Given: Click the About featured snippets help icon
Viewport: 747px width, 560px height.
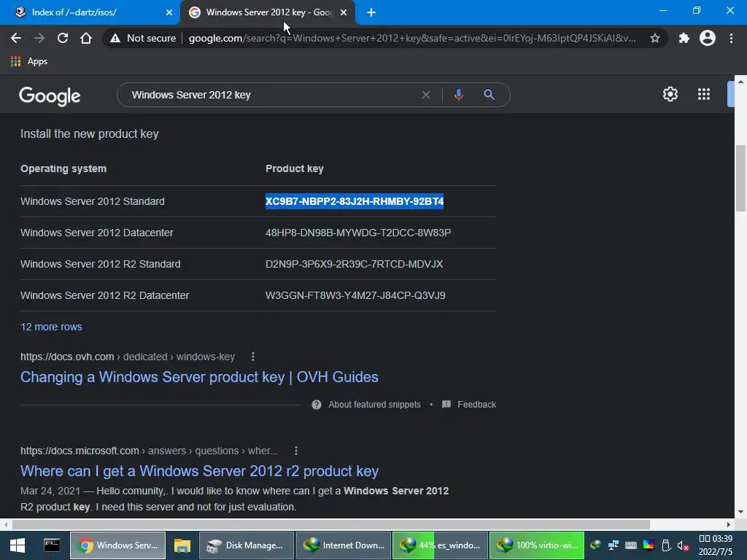Looking at the screenshot, I should pyautogui.click(x=317, y=405).
